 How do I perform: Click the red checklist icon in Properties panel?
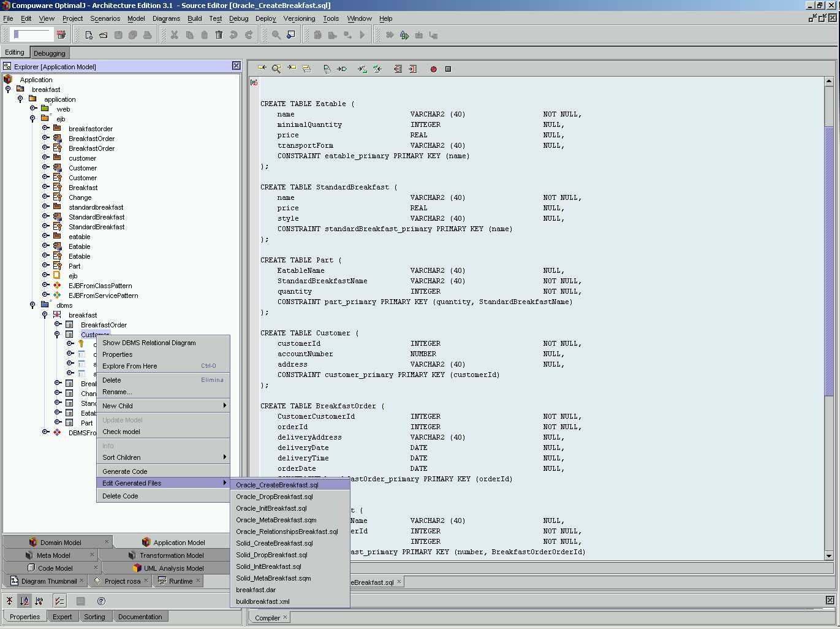pyautogui.click(x=59, y=601)
